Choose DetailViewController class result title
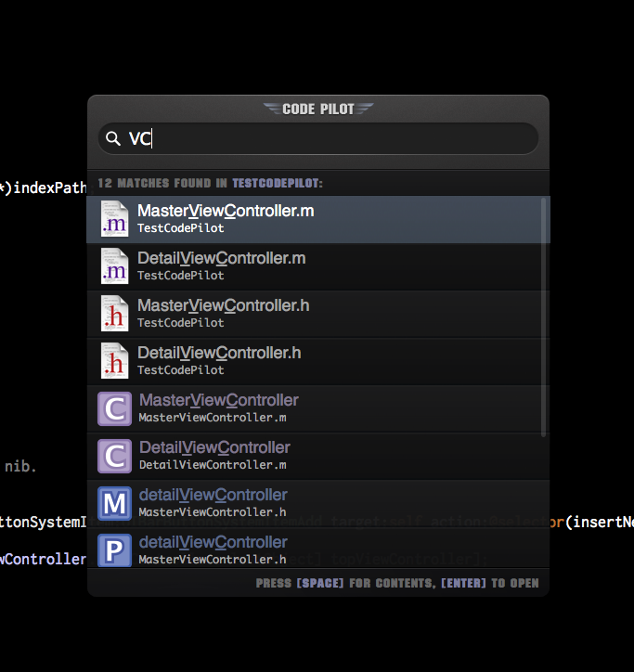 click(x=214, y=447)
